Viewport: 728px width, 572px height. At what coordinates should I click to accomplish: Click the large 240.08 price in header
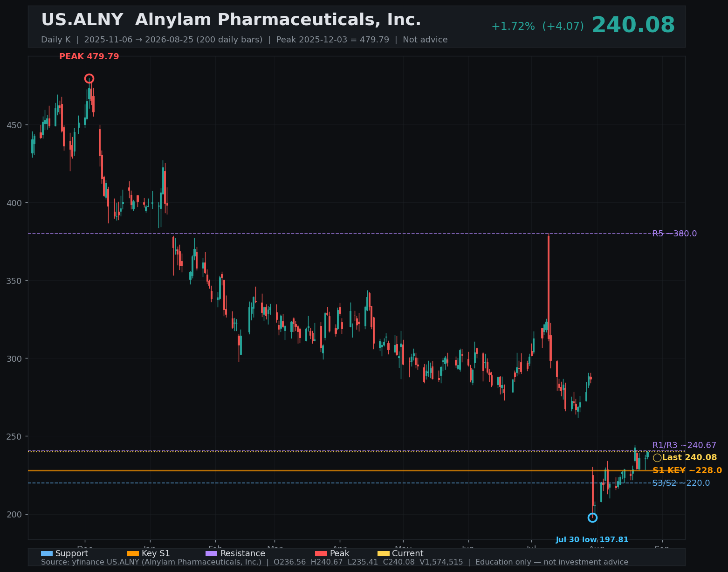(633, 25)
